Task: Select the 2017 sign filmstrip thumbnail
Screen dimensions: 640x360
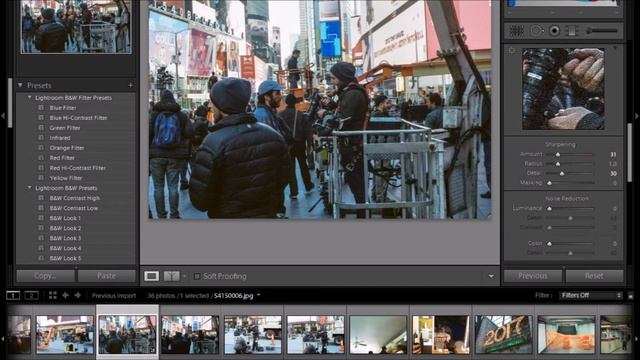Action: click(x=504, y=334)
